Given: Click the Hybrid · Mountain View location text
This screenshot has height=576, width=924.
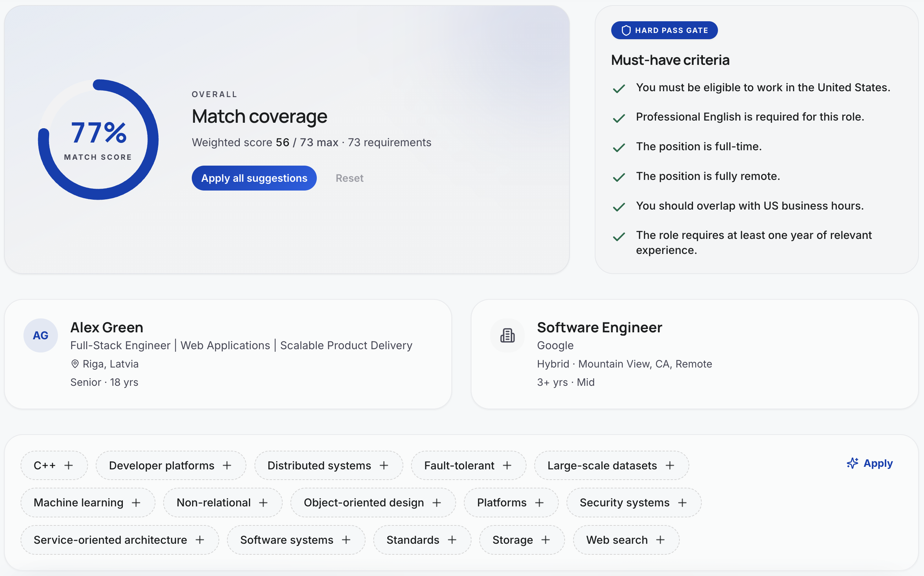Looking at the screenshot, I should point(624,364).
